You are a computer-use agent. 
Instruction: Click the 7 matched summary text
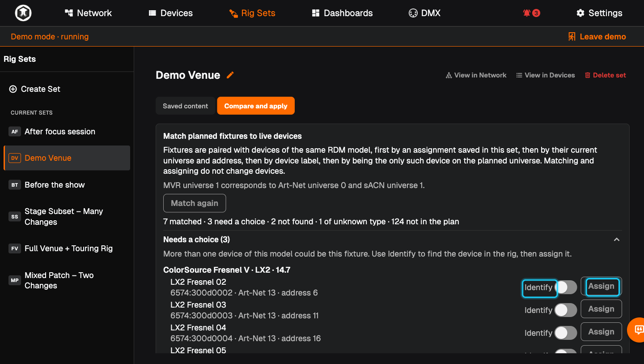coord(182,222)
